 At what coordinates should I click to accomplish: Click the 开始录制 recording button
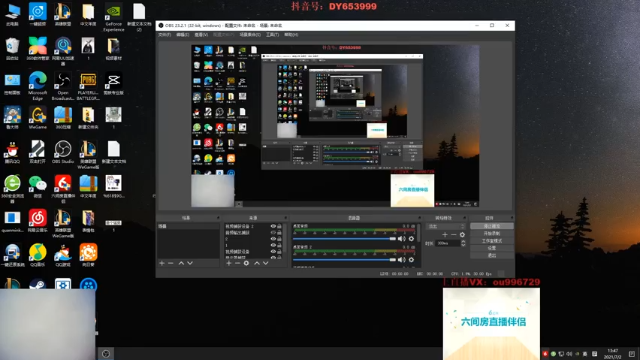point(491,233)
